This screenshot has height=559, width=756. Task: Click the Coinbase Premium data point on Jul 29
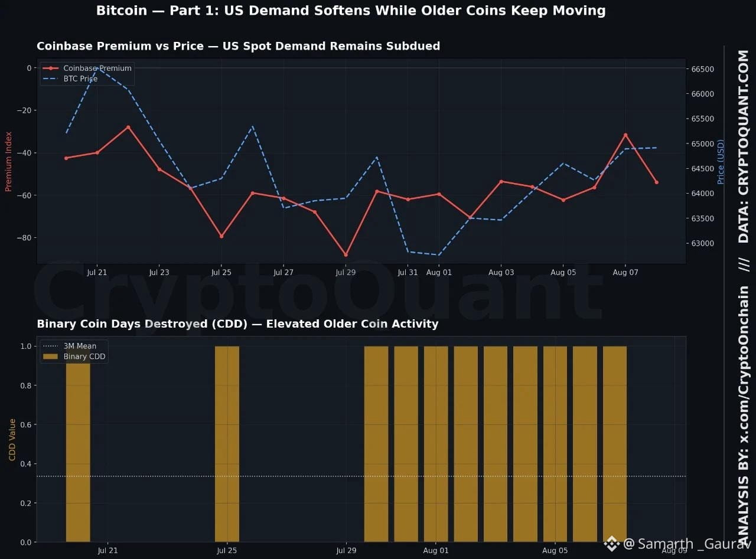pos(346,255)
